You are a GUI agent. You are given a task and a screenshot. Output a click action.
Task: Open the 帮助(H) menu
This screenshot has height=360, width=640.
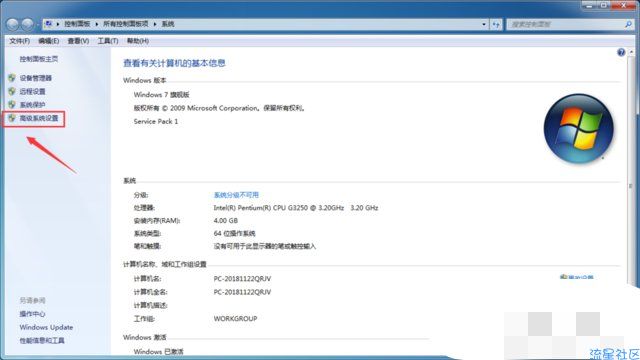138,41
